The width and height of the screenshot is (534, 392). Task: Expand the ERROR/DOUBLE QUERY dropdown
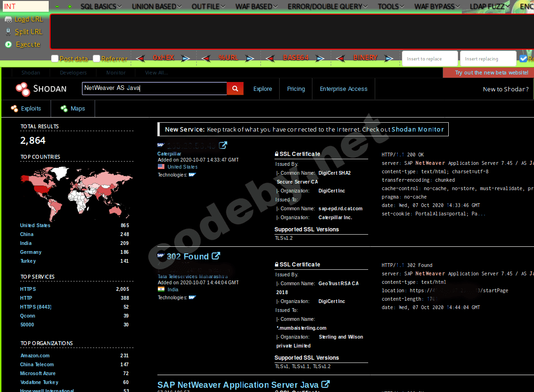point(327,7)
